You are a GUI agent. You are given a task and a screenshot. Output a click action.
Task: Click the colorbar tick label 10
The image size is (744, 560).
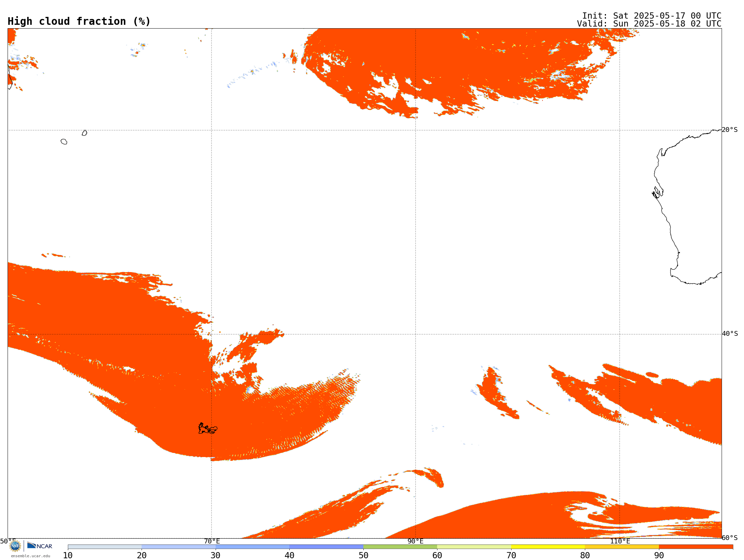coord(68,556)
